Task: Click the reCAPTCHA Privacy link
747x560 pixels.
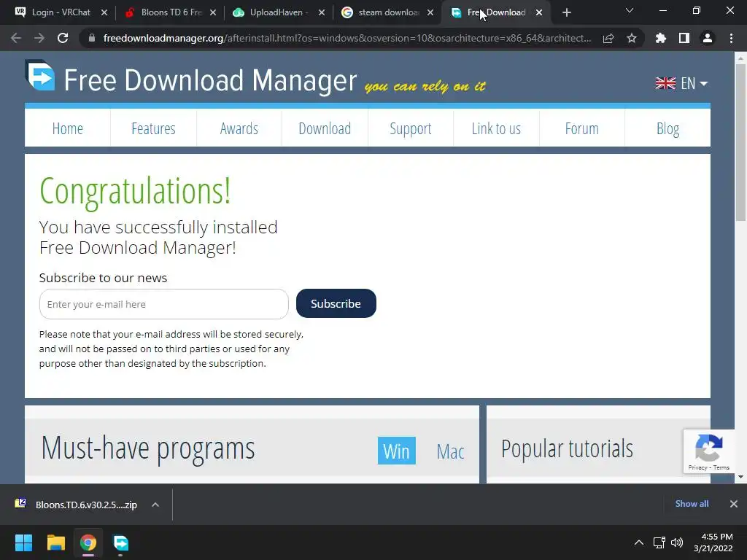Action: click(697, 467)
